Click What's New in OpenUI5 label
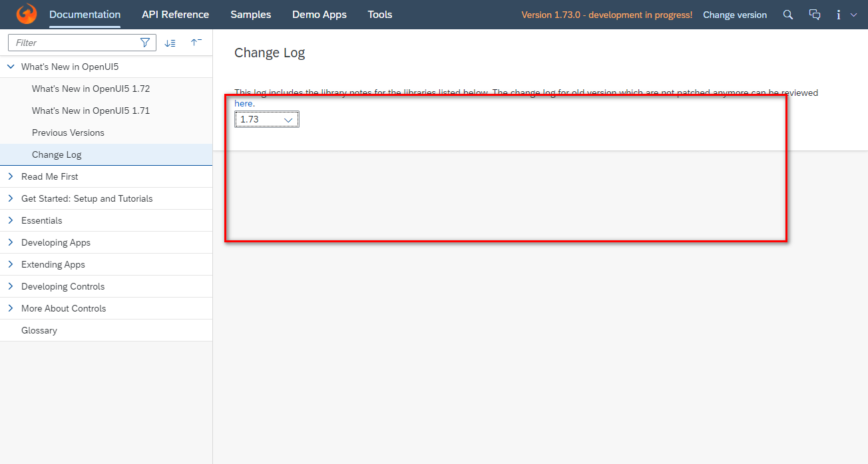 (x=70, y=67)
